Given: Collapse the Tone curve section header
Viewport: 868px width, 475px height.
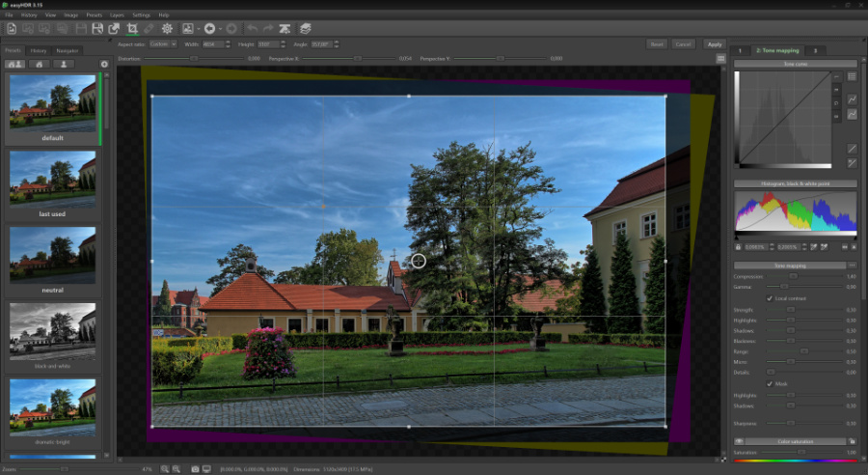Looking at the screenshot, I should coord(795,64).
